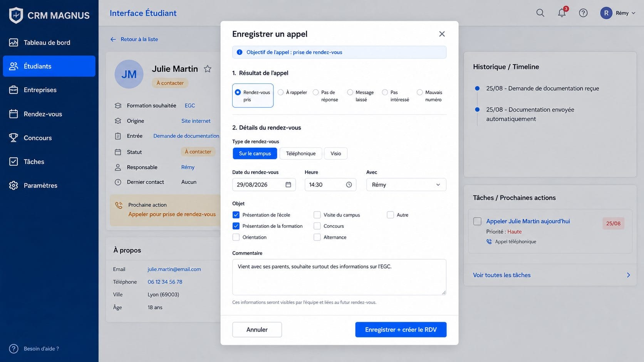This screenshot has height=362, width=644.
Task: Click the Entreprises briefcase icon
Action: (x=13, y=90)
